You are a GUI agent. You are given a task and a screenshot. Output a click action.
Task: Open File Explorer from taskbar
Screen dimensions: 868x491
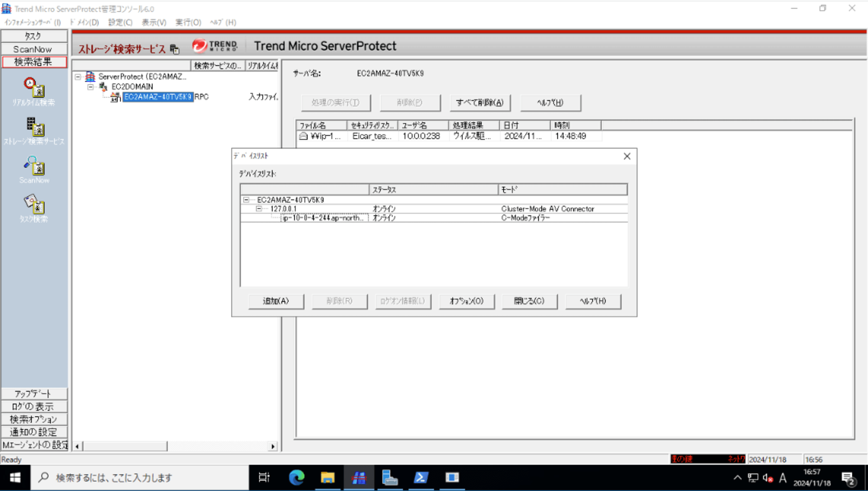(327, 478)
